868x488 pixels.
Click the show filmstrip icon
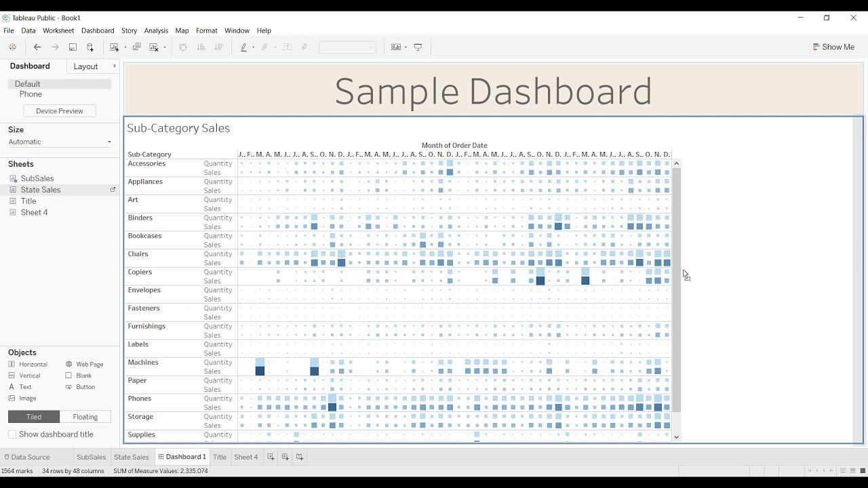(x=853, y=471)
